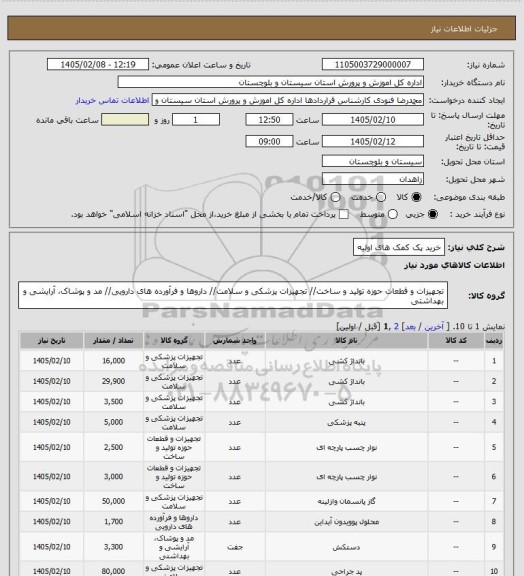Image resolution: width=524 pixels, height=576 pixels.
Task: Click the quantity 16,000 cell
Action: click(113, 361)
